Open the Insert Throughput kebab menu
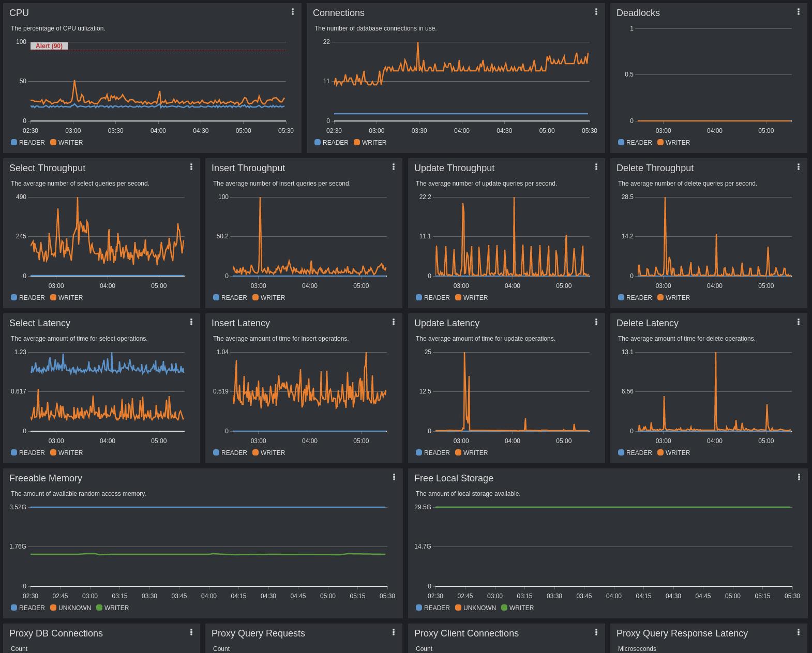The image size is (812, 653). (394, 166)
